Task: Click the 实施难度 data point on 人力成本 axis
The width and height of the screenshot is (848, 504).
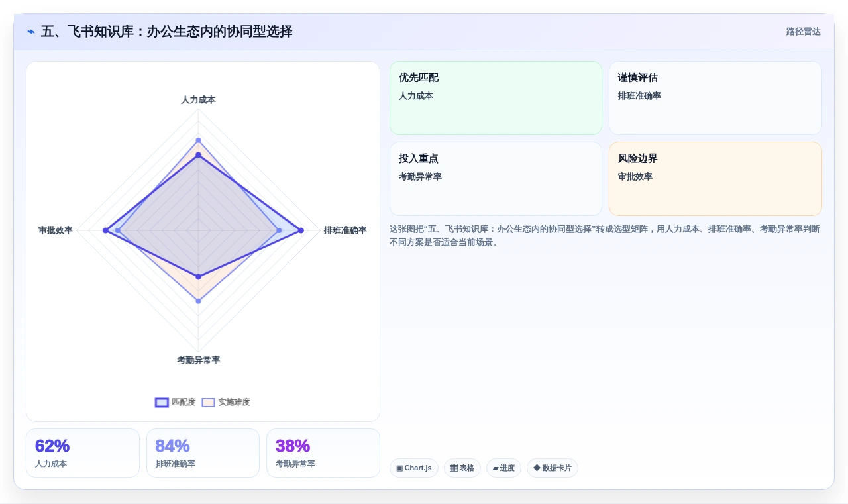Action: point(198,140)
